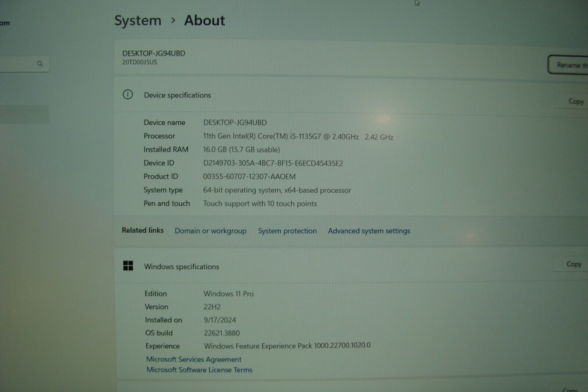Click the model number 20TD00J5US
This screenshot has height=392, width=588.
(x=140, y=62)
